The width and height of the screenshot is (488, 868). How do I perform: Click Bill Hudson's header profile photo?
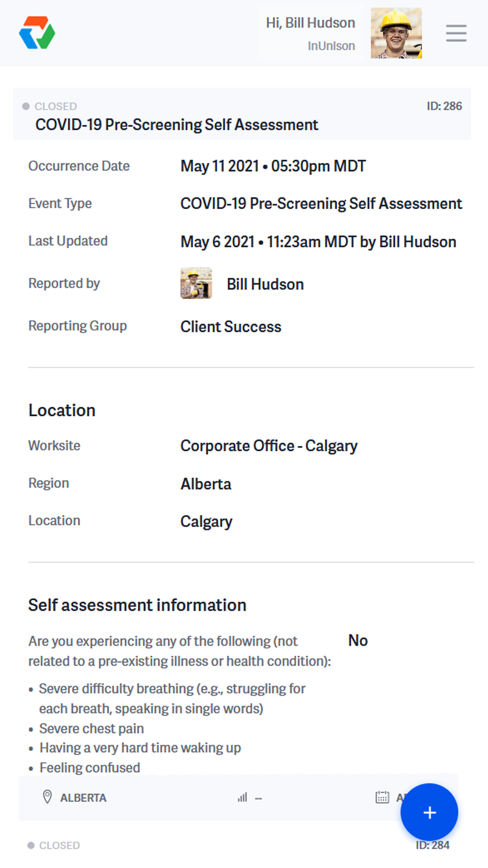396,33
